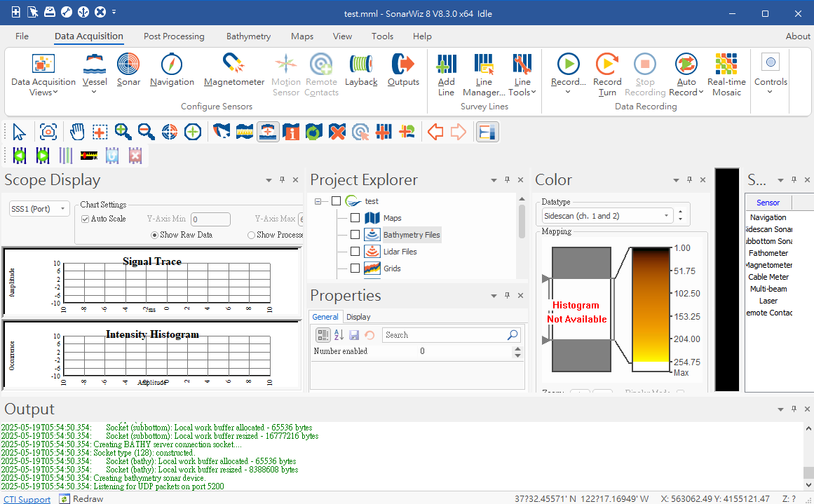Click the map delete red X tool

click(x=337, y=132)
